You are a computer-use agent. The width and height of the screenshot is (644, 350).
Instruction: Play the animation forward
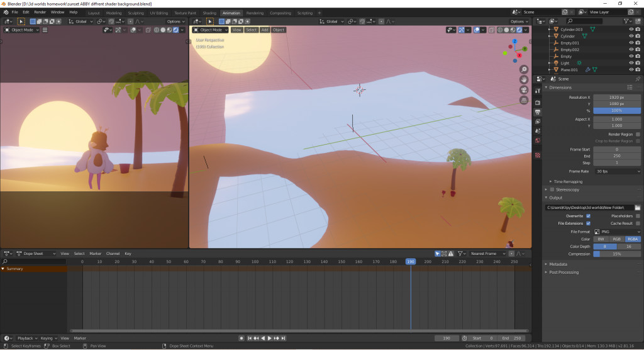click(x=269, y=338)
